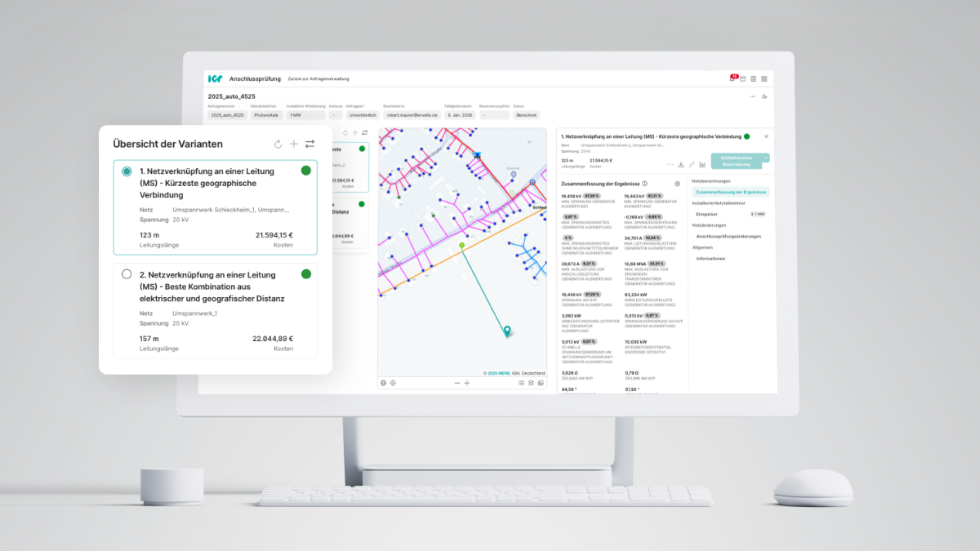Screen dimensions: 980x551
Task: Click the '21.594,15 €' cost in variant 1 card
Action: point(274,235)
